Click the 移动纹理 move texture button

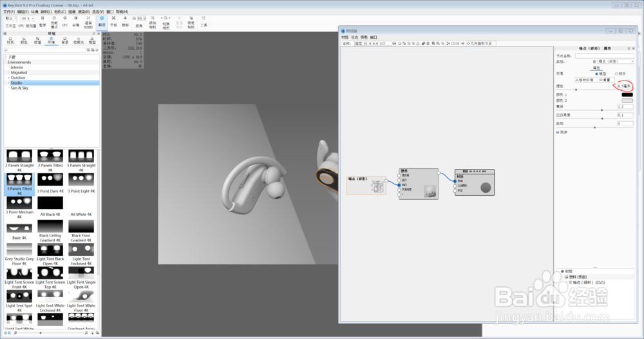tap(585, 80)
